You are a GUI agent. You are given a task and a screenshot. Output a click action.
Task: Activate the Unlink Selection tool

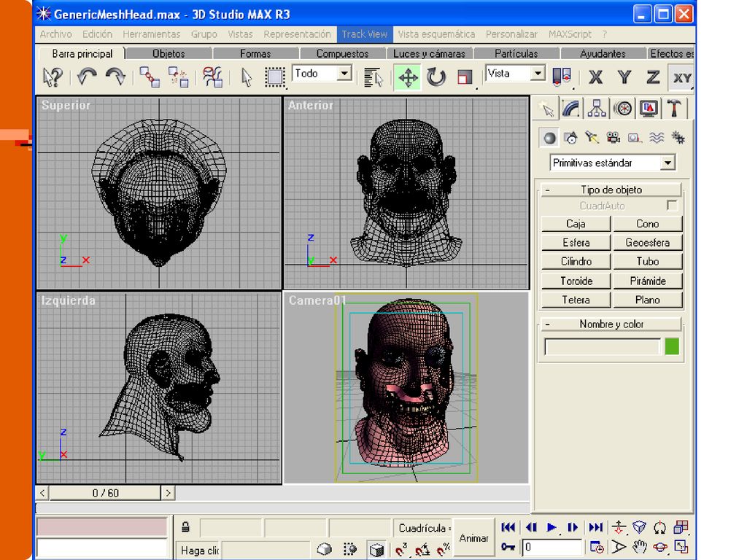[178, 77]
